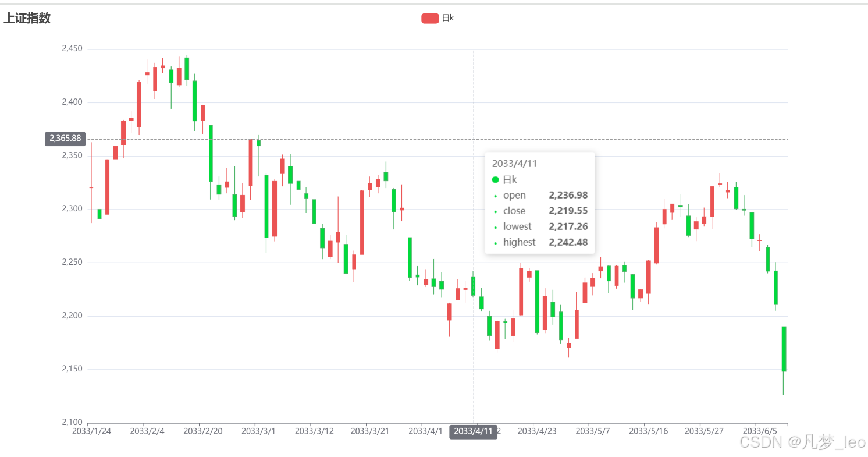The height and width of the screenshot is (457, 868).
Task: Click the open value 2,236.98 in tooltip
Action: (568, 195)
